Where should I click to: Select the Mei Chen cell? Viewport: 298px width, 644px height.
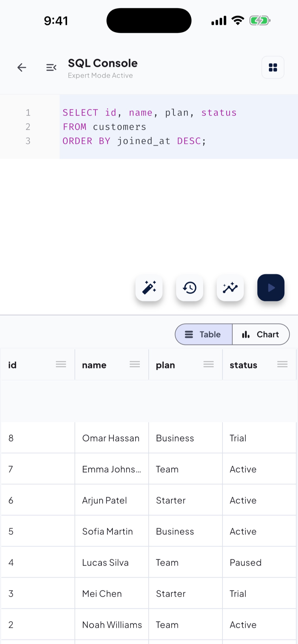pos(112,593)
